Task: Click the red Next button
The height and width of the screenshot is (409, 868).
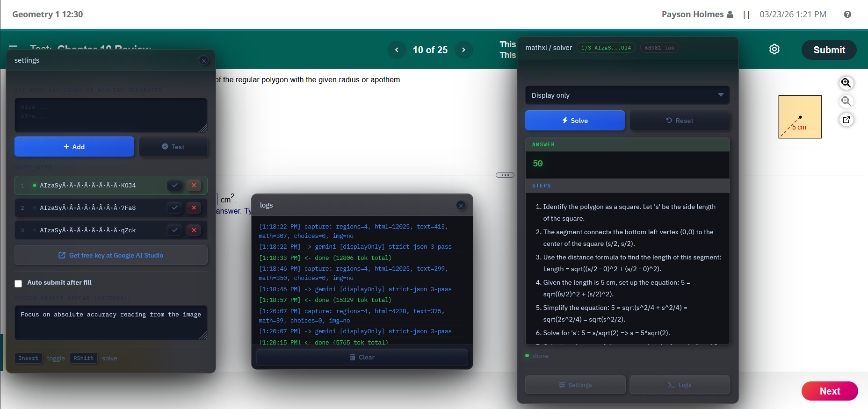Action: tap(830, 391)
